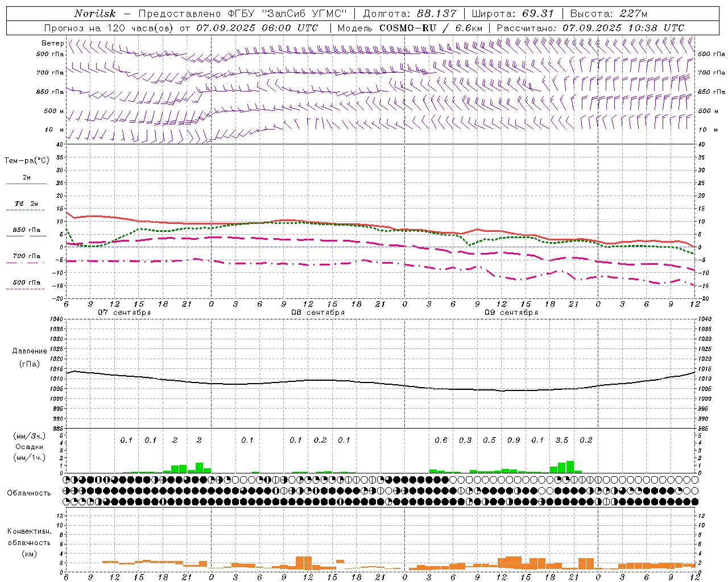728x582 pixels.
Task: Click the computed time "07.09.2025 10:38 UTC"
Action: coord(623,28)
